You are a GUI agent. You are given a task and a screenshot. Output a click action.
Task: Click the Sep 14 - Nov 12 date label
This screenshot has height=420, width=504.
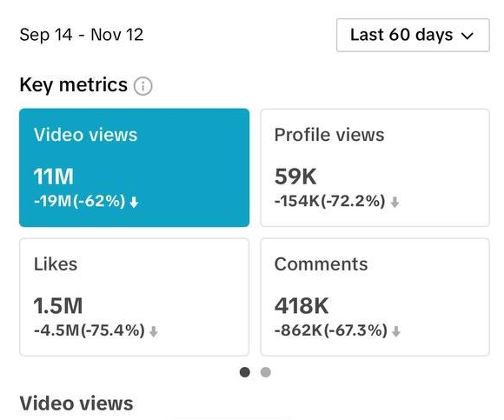click(82, 35)
